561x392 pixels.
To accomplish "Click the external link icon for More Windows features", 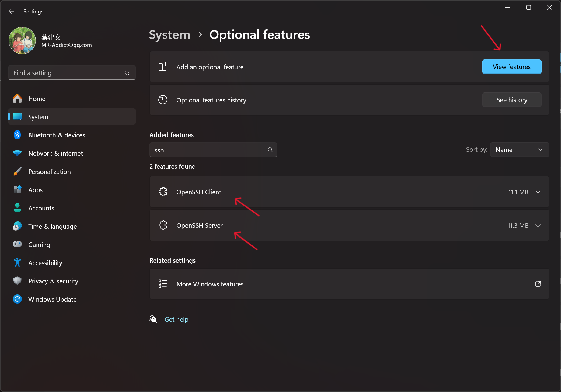I will 538,284.
